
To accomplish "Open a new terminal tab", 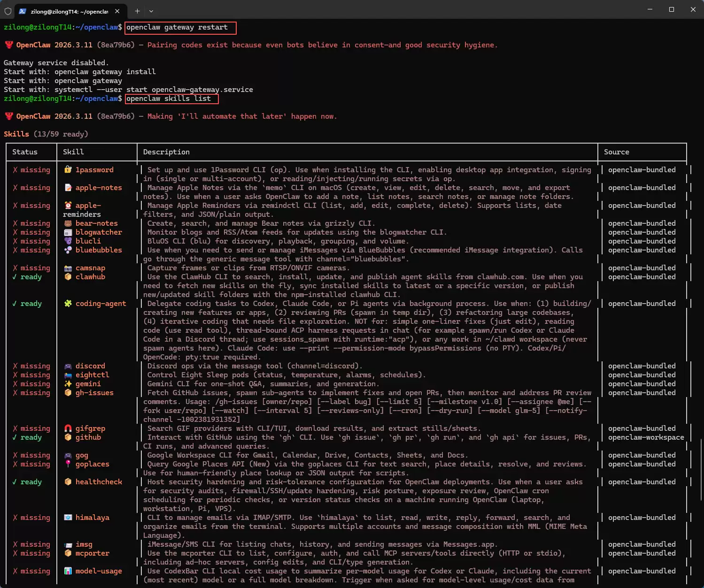I will point(137,11).
